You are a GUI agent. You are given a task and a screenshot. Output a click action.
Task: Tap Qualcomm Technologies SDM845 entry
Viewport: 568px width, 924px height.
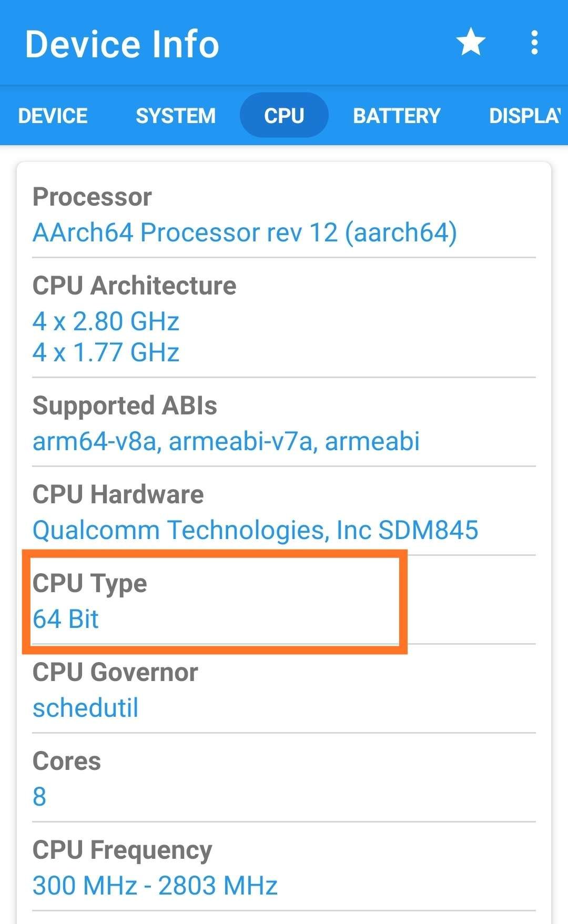(x=256, y=530)
